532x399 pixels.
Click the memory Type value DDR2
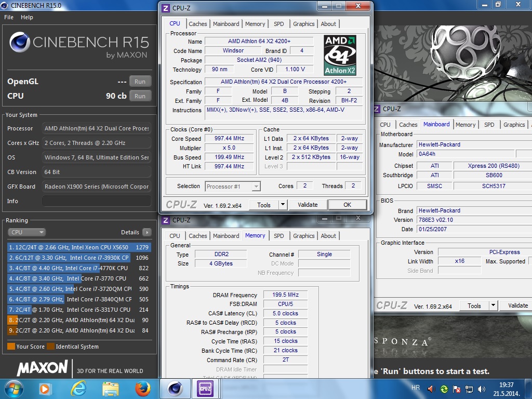221,254
